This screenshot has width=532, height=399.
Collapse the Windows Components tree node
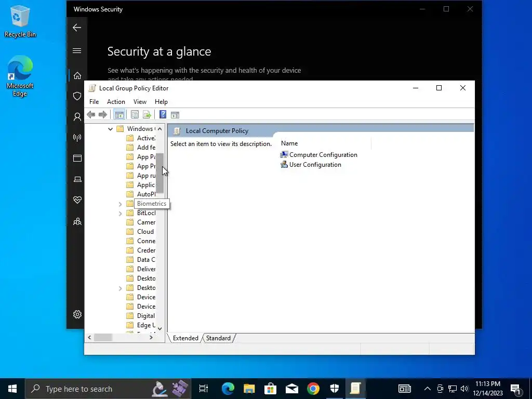coord(110,129)
